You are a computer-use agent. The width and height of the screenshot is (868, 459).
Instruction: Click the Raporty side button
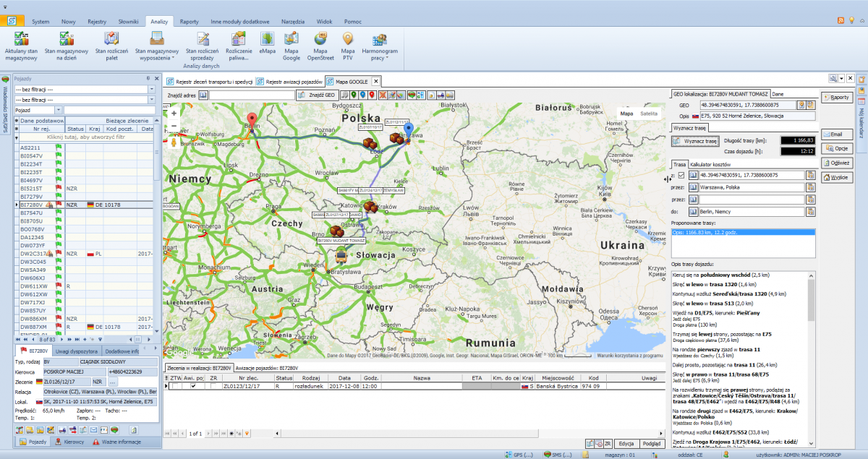click(835, 96)
